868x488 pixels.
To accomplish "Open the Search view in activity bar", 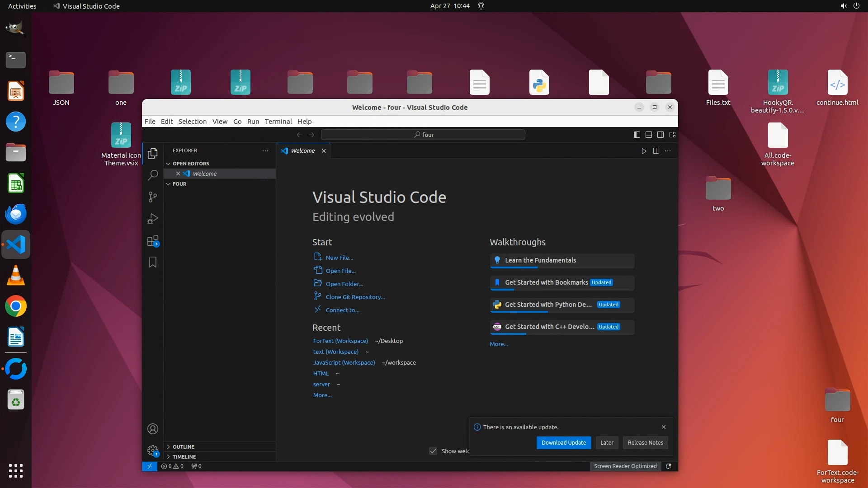I will (153, 175).
